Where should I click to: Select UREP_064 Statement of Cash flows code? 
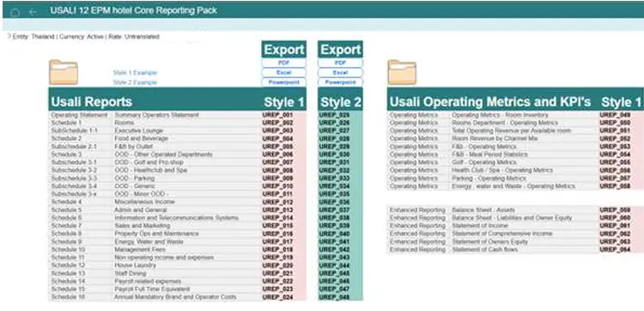615,249
